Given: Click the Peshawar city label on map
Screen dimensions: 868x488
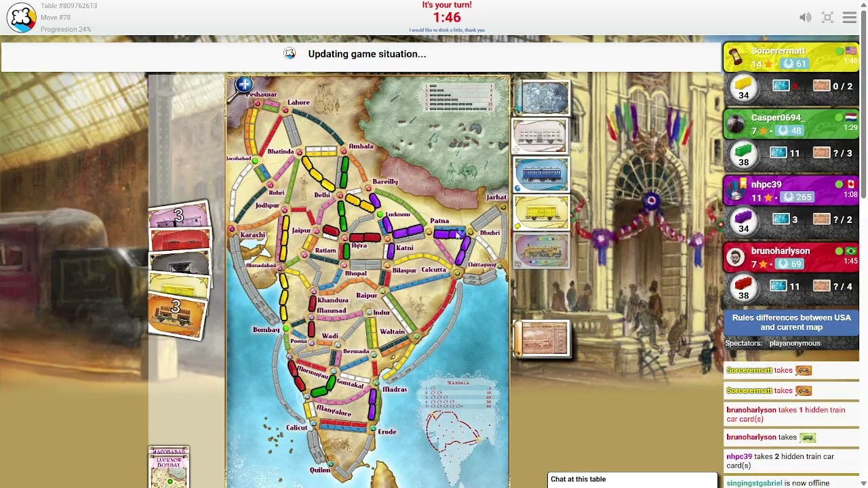Looking at the screenshot, I should 261,94.
